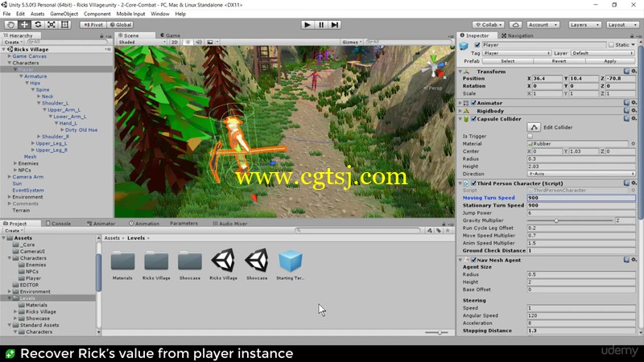Toggle the 2D scene view button
Viewport: 644px width, 362px height.
175,42
